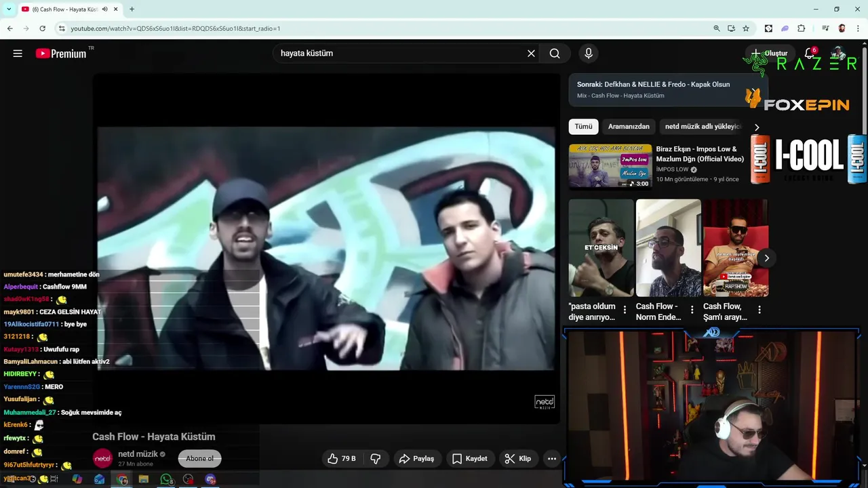Expand the mix playlist panel header
The image size is (868, 488).
coord(668,90)
